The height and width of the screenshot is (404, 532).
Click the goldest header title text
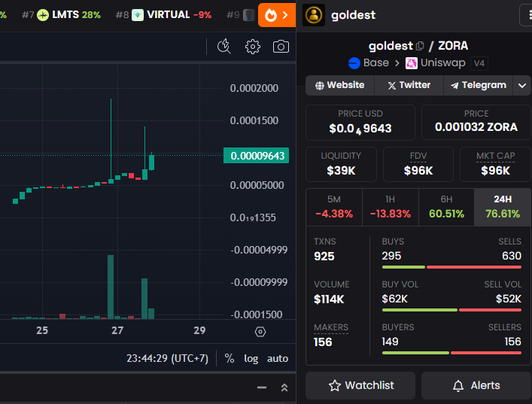tap(353, 15)
